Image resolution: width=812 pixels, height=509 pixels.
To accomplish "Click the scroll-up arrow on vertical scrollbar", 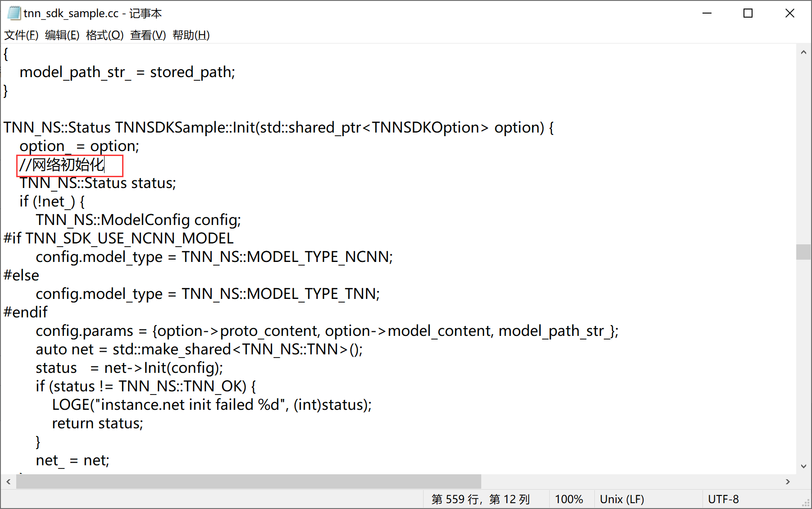I will 803,52.
